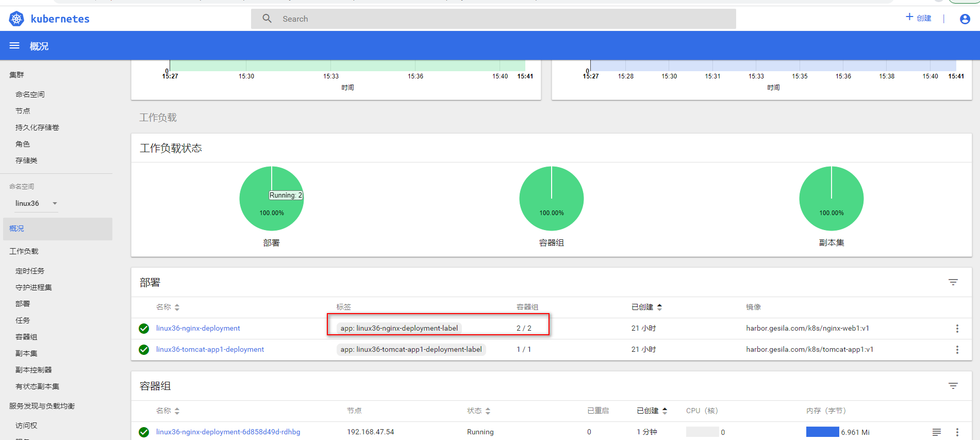Open 部署 sidebar item
This screenshot has height=440, width=980.
tap(23, 304)
